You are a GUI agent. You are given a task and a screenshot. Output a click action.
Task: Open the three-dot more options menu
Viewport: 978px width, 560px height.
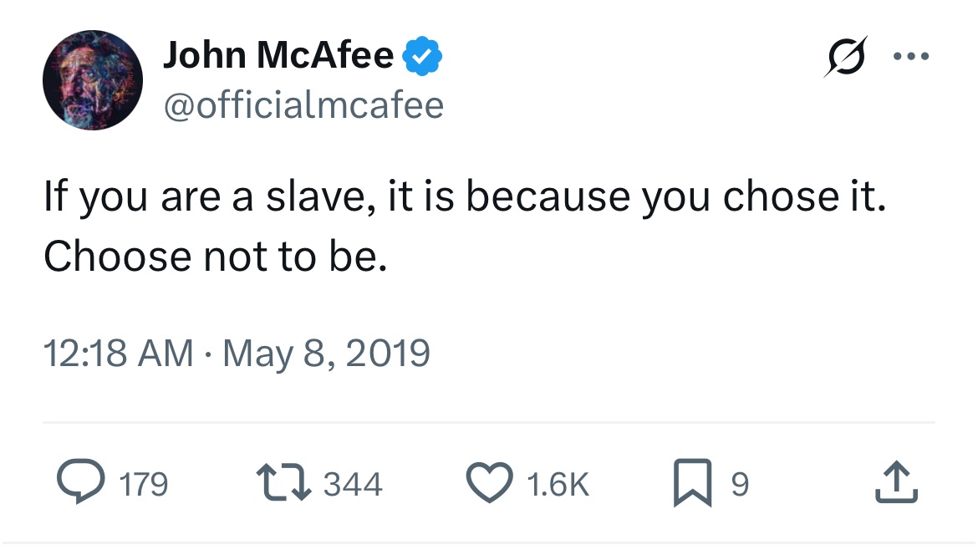911,57
